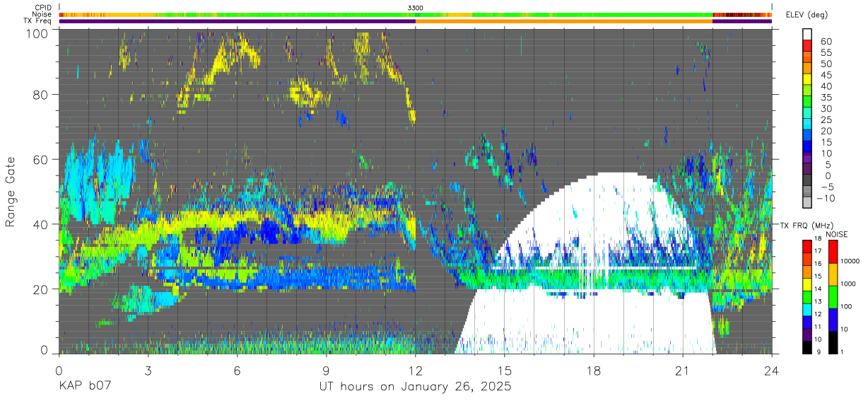Click the red segment of the ELEV colorbar

point(807,47)
